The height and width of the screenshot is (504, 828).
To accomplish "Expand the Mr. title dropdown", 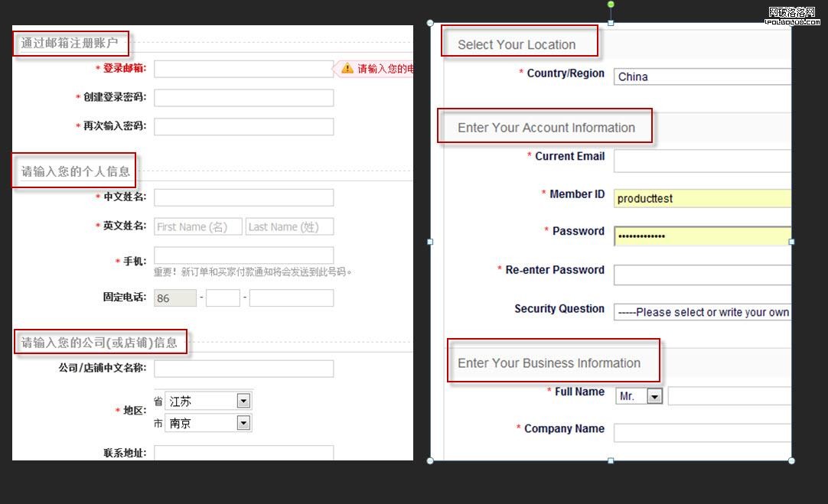I will pos(654,396).
